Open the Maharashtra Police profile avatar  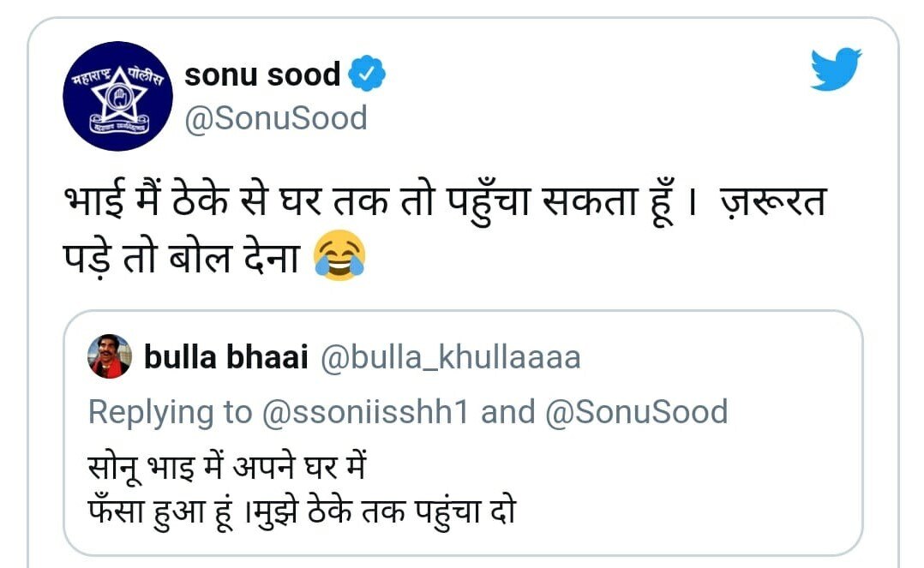118,96
